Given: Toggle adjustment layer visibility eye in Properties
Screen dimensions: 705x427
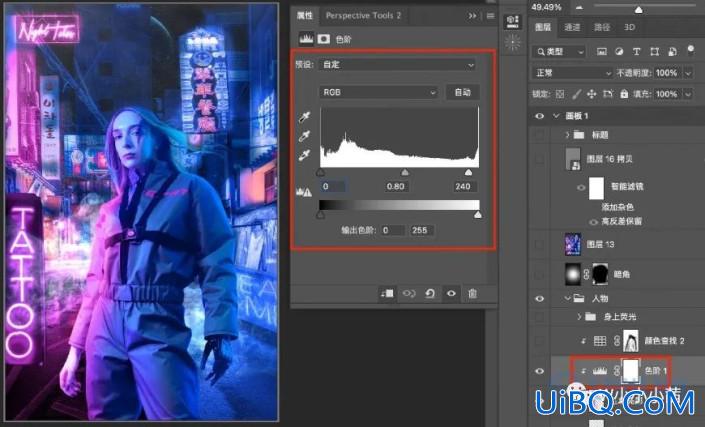Looking at the screenshot, I should click(451, 294).
